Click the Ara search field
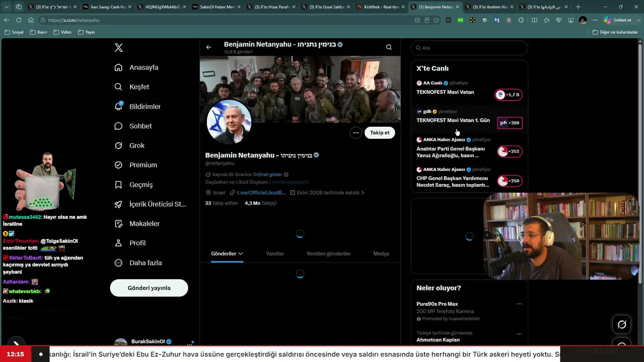The height and width of the screenshot is (362, 644). pyautogui.click(x=469, y=48)
